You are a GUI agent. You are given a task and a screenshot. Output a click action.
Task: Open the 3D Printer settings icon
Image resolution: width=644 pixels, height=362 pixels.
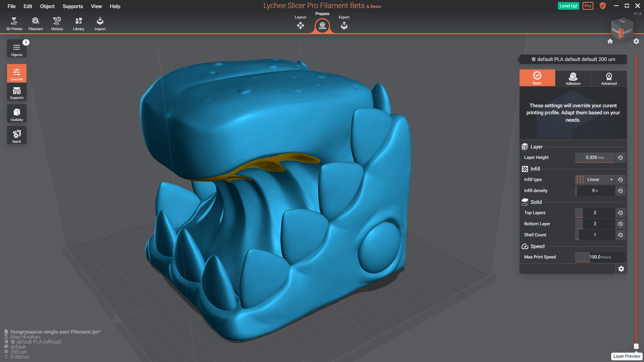click(x=14, y=23)
